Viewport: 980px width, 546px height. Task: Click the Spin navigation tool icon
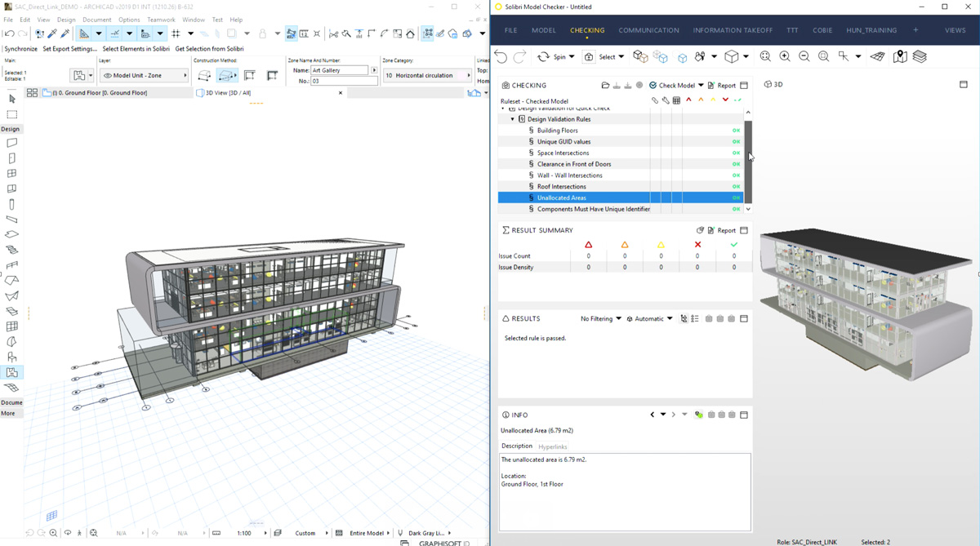(543, 56)
